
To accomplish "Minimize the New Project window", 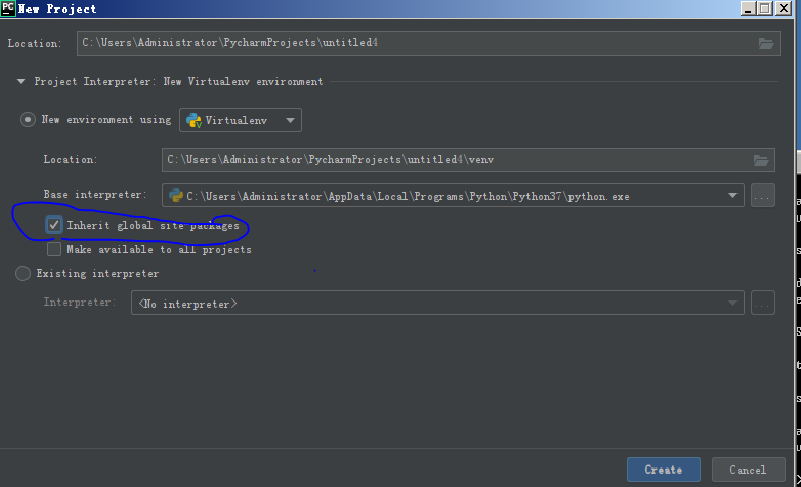I will [748, 8].
